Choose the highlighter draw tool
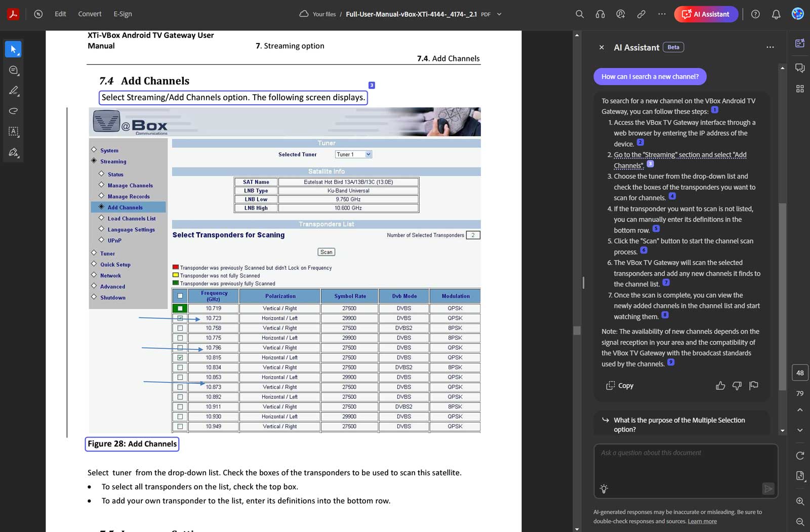Viewport: 810px width, 532px height. point(13,91)
